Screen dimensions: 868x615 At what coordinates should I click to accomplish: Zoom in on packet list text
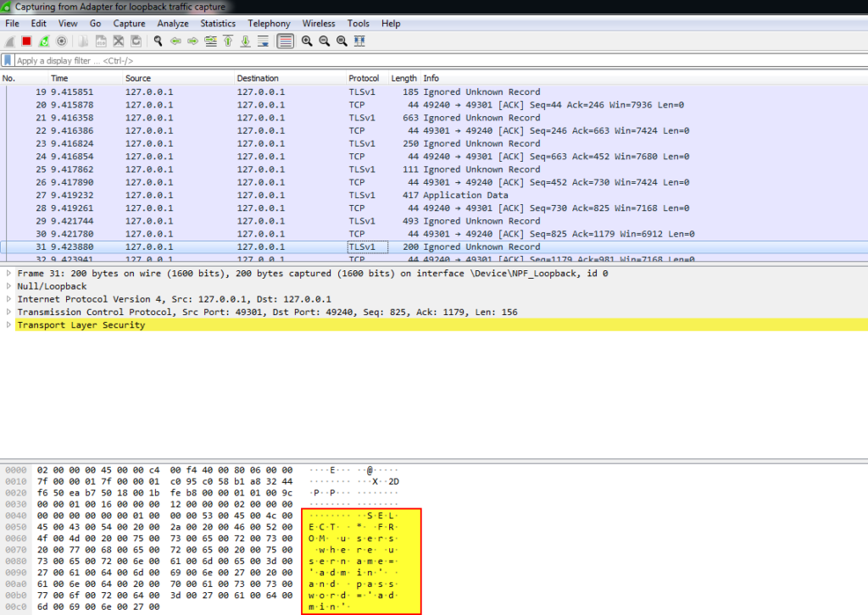tap(307, 41)
